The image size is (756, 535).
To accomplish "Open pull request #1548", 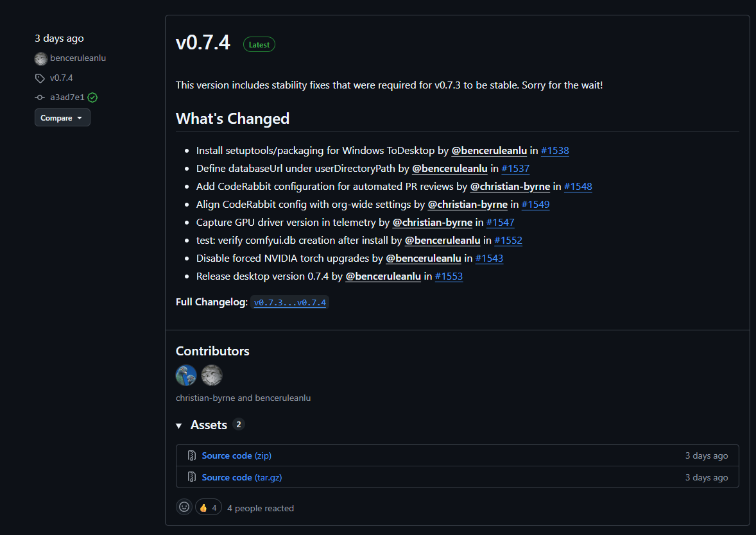I will point(578,186).
